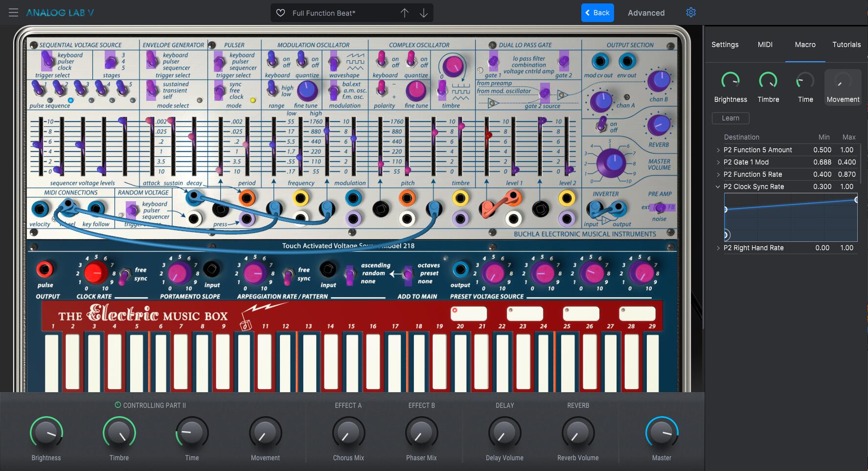Screen dimensions: 868x471
Task: Click the Analog Lab V logo
Action: point(60,13)
